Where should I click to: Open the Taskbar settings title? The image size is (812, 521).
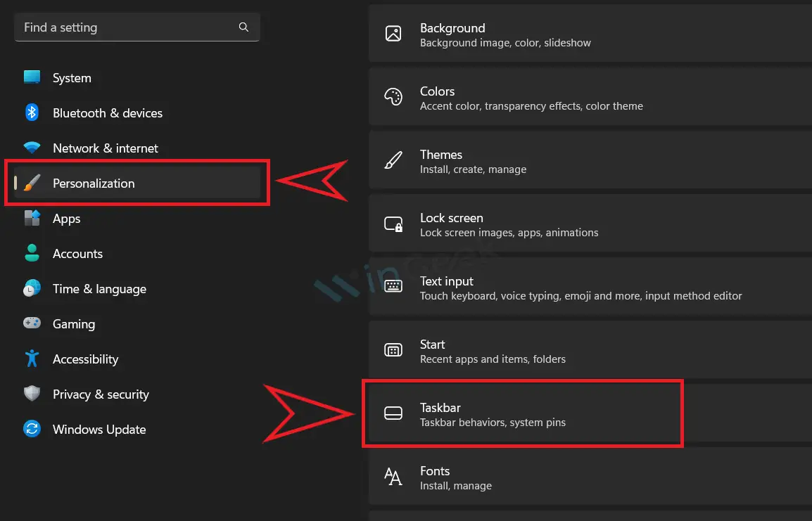(x=440, y=408)
